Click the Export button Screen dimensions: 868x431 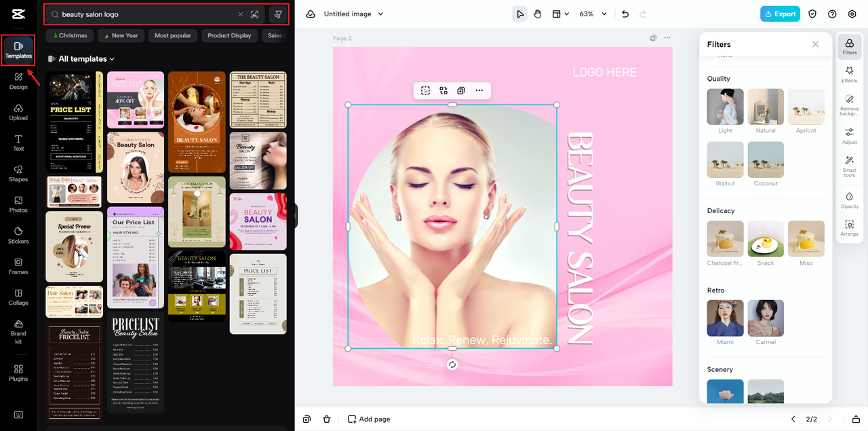click(780, 14)
